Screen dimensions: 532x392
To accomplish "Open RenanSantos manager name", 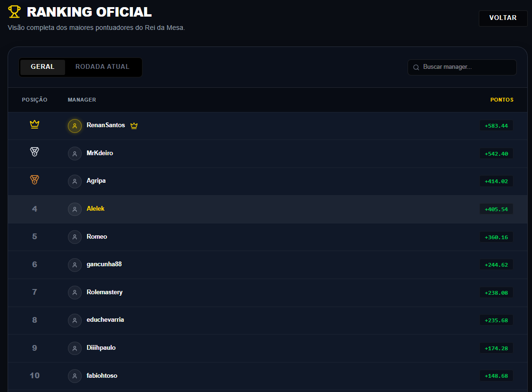I will pos(105,125).
